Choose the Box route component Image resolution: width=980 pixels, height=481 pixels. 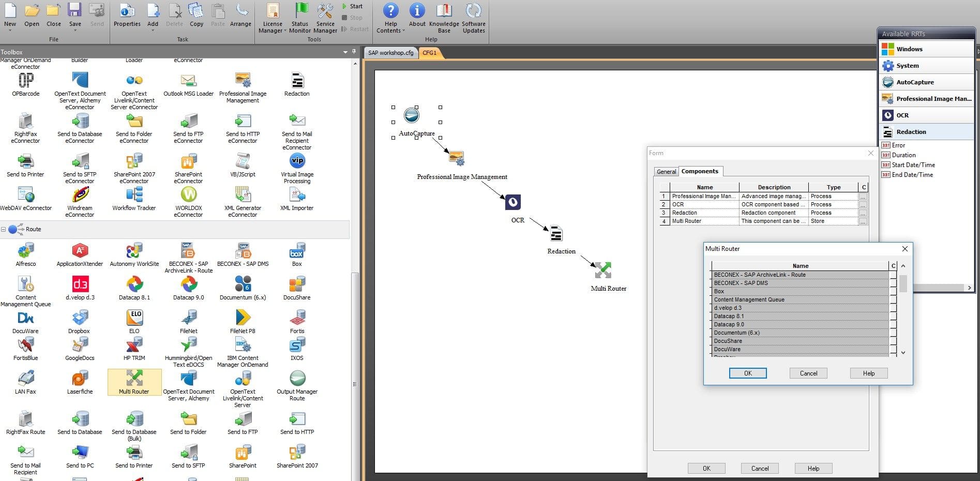point(297,254)
